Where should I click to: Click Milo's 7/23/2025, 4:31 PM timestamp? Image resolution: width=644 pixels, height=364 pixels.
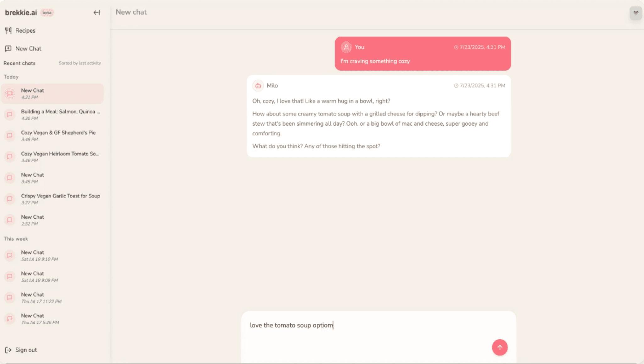click(482, 85)
